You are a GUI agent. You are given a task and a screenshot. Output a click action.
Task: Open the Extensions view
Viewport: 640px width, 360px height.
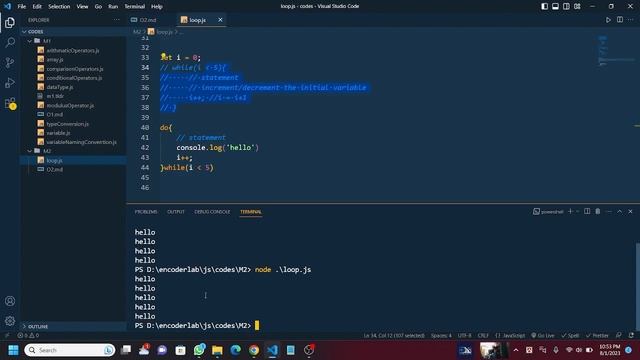[x=10, y=103]
